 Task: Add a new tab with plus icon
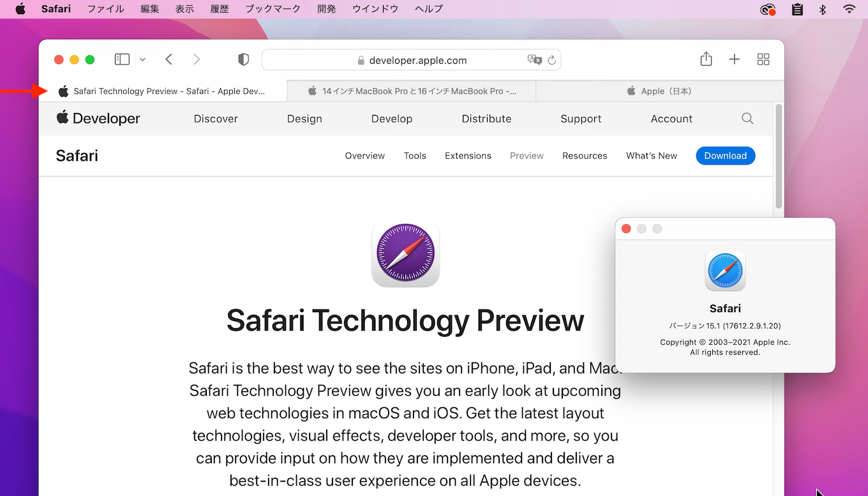tap(735, 59)
